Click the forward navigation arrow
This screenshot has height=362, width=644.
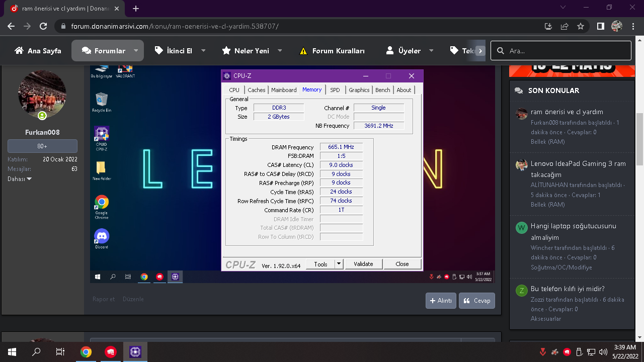pyautogui.click(x=27, y=26)
